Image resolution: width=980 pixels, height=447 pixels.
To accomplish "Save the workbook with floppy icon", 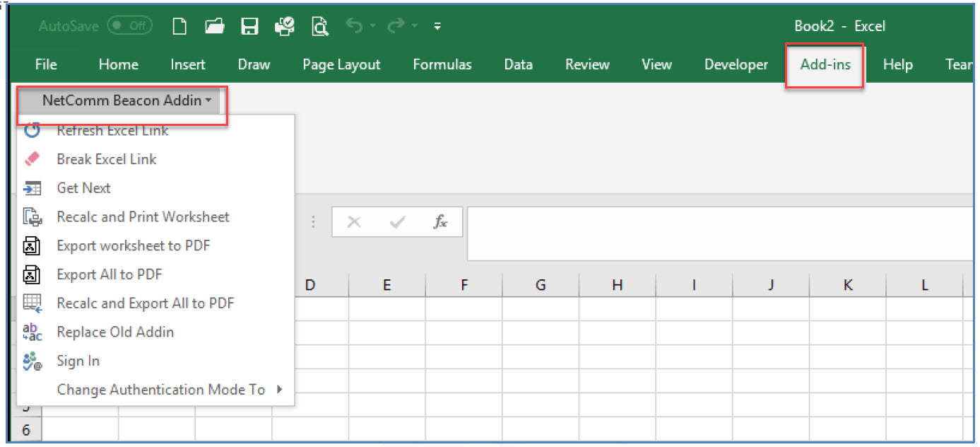I will [x=249, y=26].
